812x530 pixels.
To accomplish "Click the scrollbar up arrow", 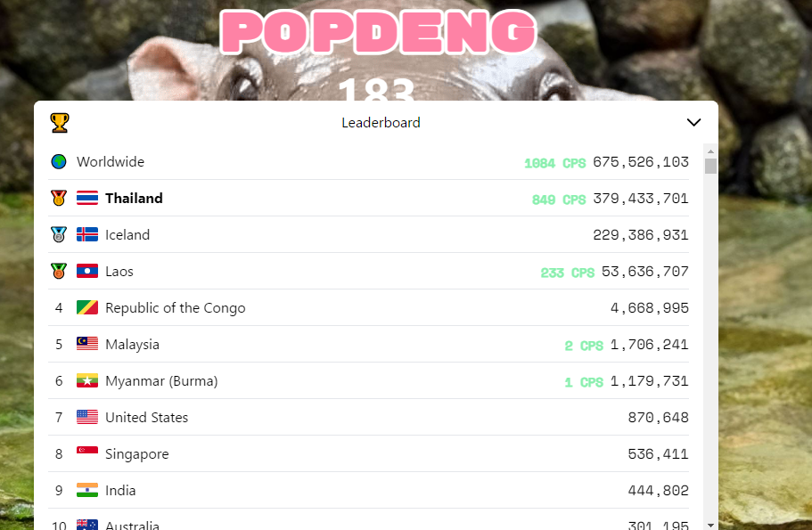I will 710,151.
